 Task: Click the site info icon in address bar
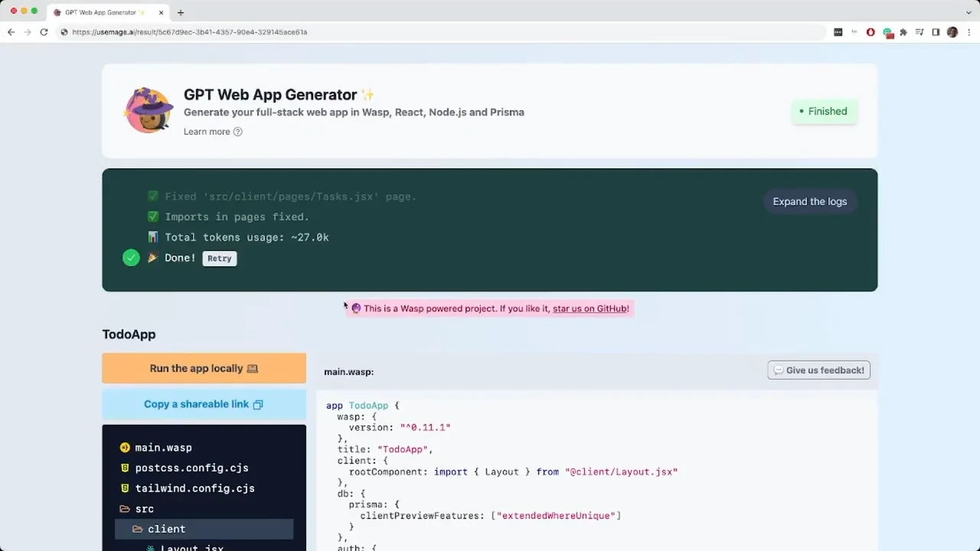click(64, 32)
